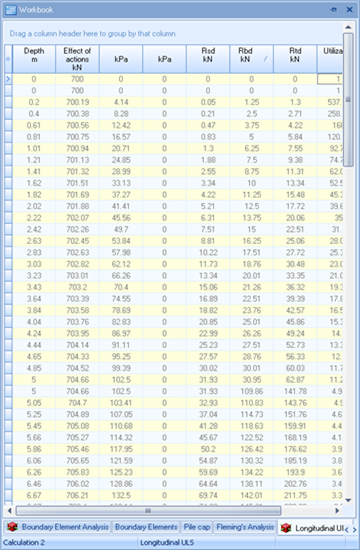Open the Fleming's Analysis tab
The image size is (360, 550).
point(245,527)
